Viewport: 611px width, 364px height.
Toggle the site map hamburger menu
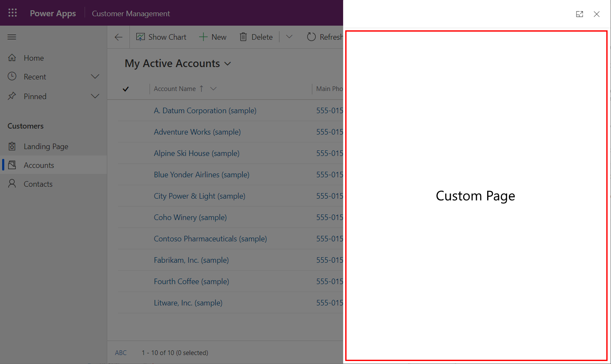point(12,37)
